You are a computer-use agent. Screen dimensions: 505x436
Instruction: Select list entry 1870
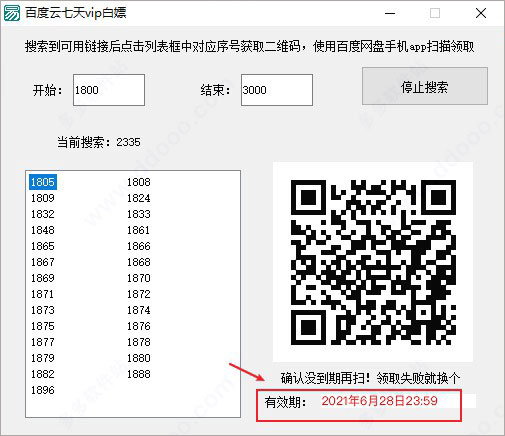pos(139,278)
